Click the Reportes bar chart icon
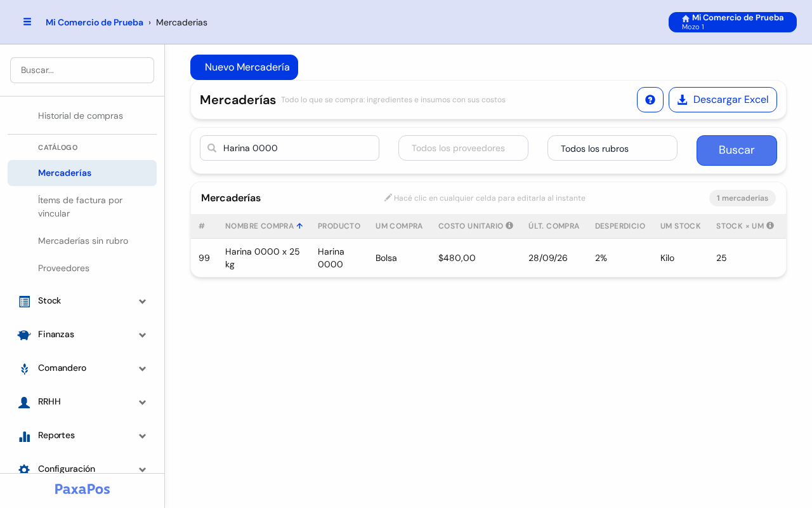The image size is (812, 508). pos(24,436)
